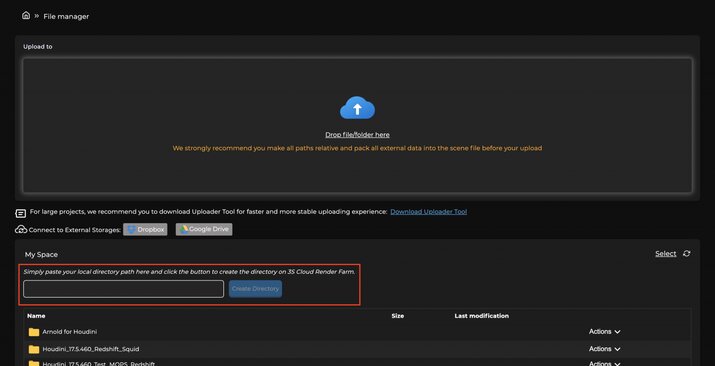Open the File manager breadcrumb item
The width and height of the screenshot is (715, 366).
point(66,16)
